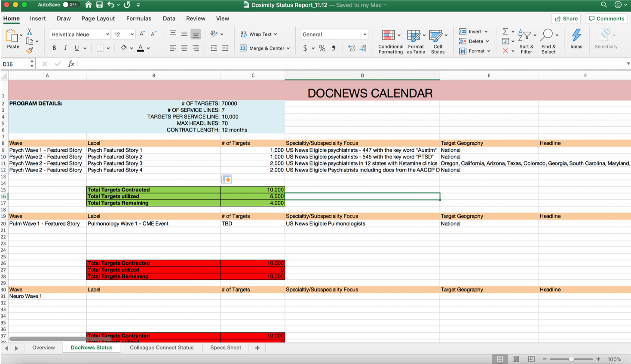Apply currency format with dollar icon

tap(305, 48)
